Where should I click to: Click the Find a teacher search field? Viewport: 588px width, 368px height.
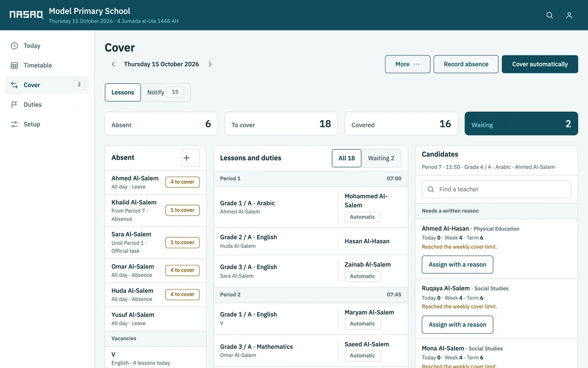496,189
